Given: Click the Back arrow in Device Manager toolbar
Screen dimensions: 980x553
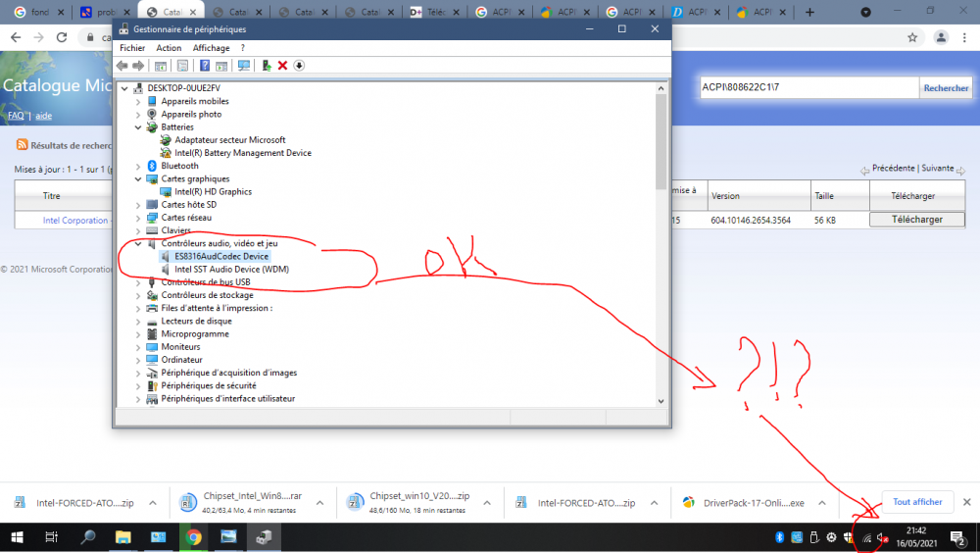Looking at the screenshot, I should (x=122, y=66).
